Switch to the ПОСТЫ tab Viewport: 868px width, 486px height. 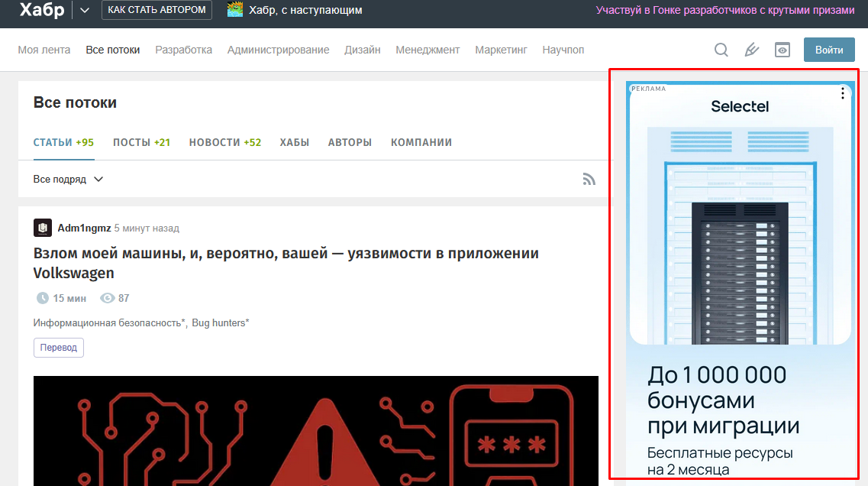click(141, 142)
